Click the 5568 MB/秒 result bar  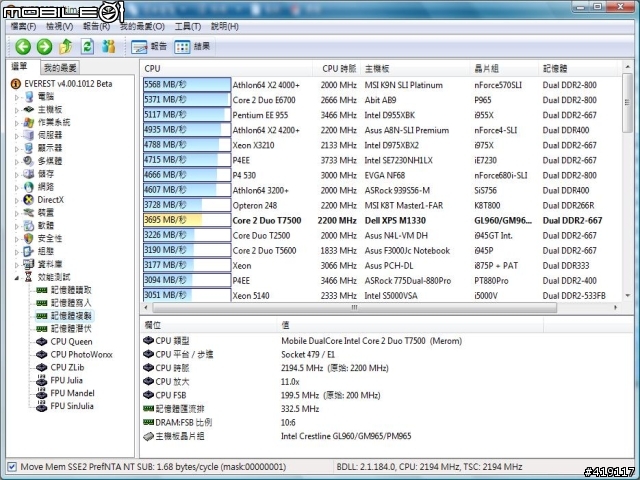[x=187, y=85]
